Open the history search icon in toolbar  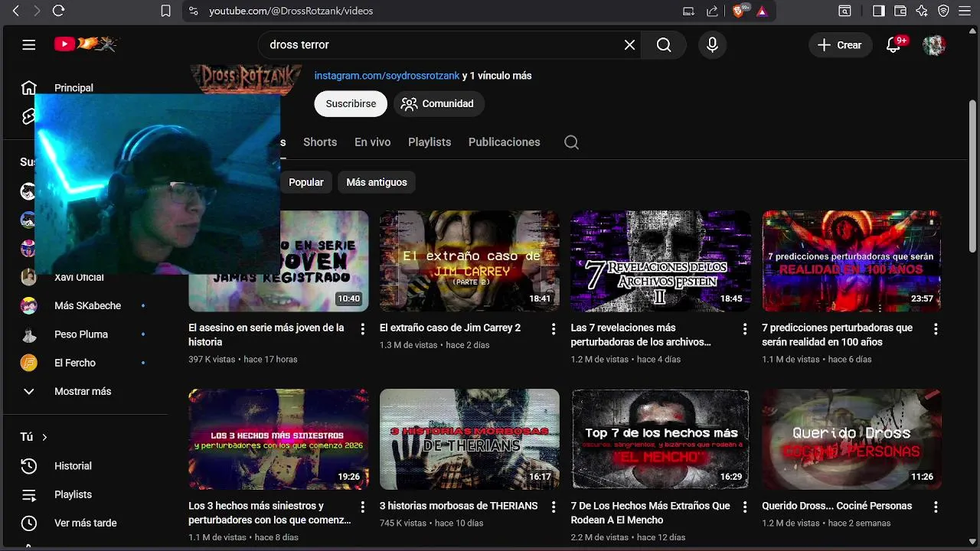pyautogui.click(x=844, y=11)
